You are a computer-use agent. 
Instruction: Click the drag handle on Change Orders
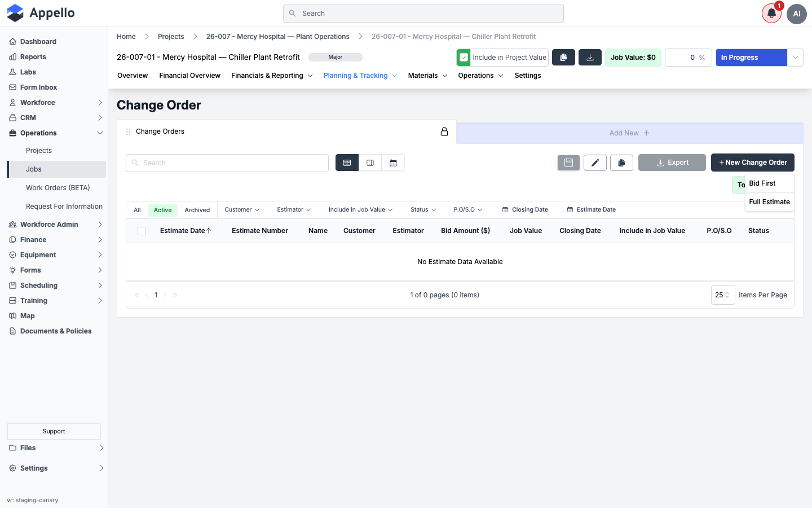click(129, 131)
